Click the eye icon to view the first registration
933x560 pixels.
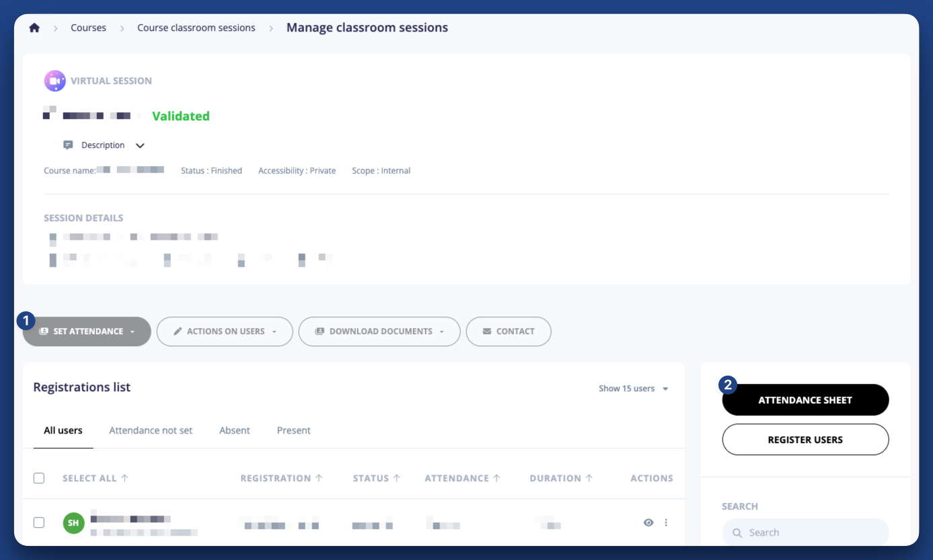pos(648,522)
